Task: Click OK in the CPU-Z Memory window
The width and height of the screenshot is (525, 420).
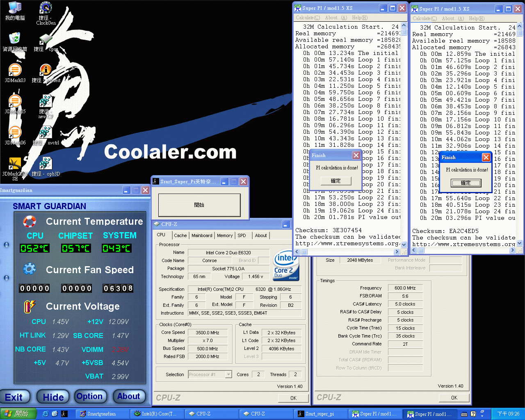Action: [x=454, y=397]
